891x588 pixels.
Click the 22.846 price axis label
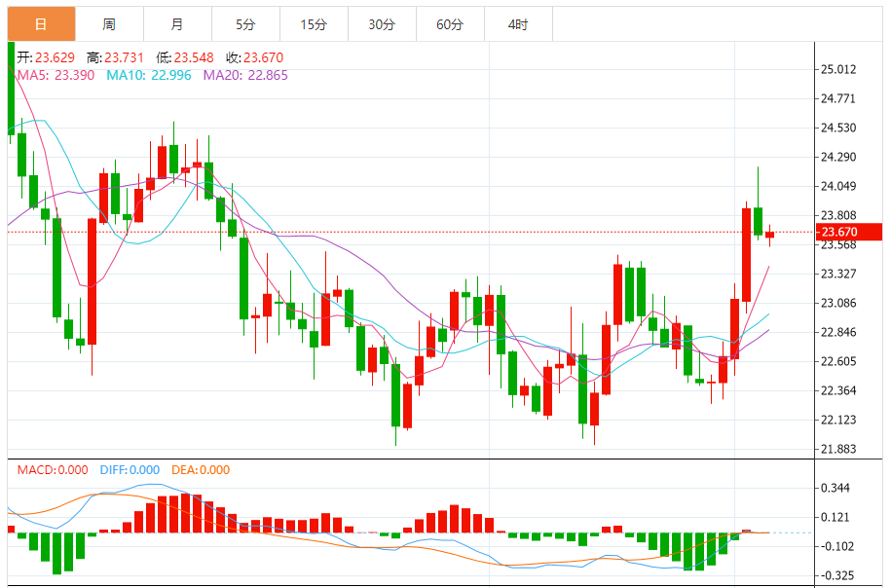coord(838,332)
